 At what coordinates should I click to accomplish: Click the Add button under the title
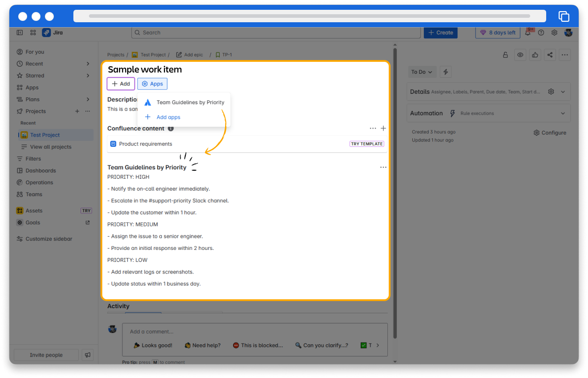[x=121, y=84]
